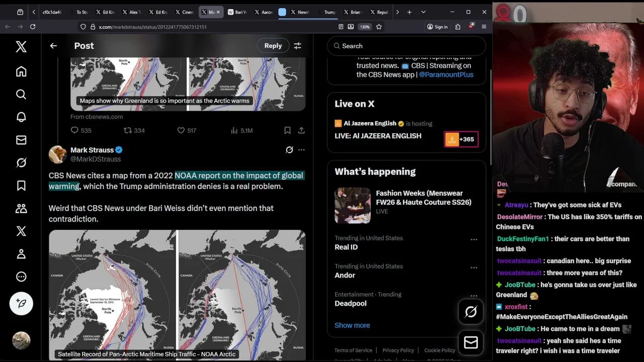Open more options for Andor trend

pyautogui.click(x=474, y=267)
